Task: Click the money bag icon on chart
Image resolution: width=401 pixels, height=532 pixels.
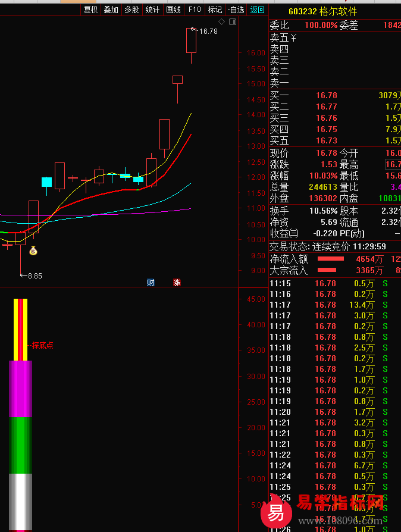Action: (x=33, y=251)
